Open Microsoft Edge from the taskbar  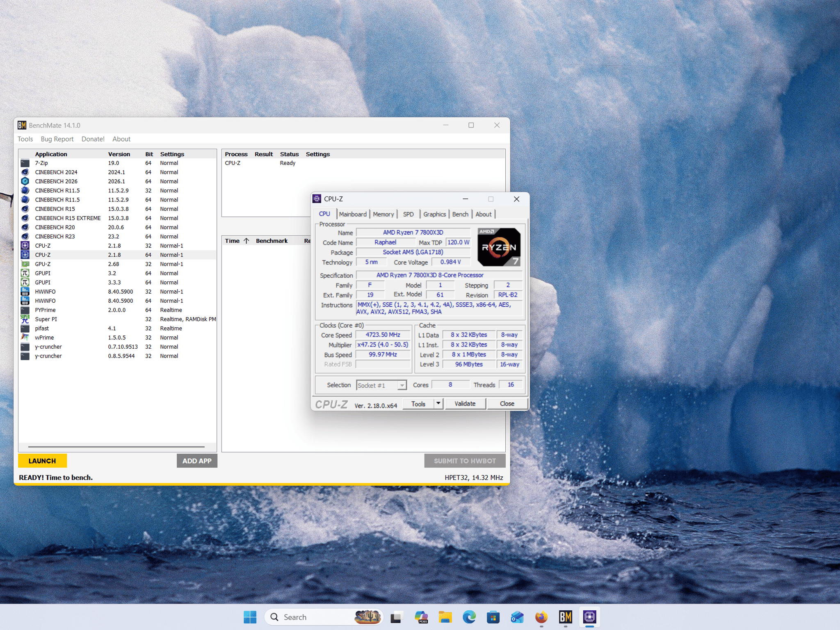pos(469,617)
